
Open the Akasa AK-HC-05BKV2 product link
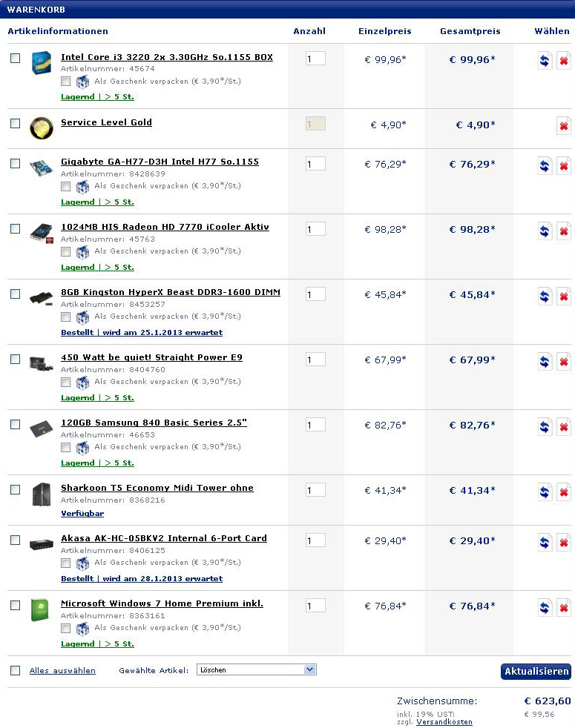163,538
